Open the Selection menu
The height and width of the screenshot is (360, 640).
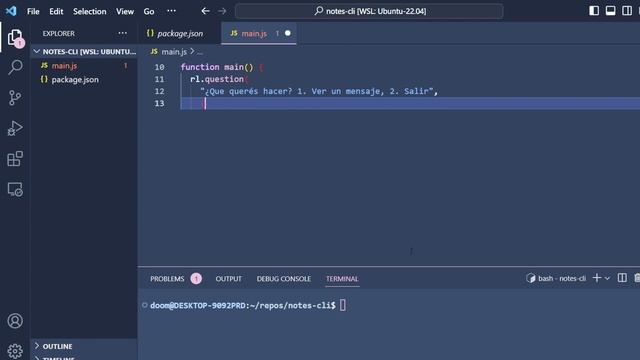tap(89, 11)
